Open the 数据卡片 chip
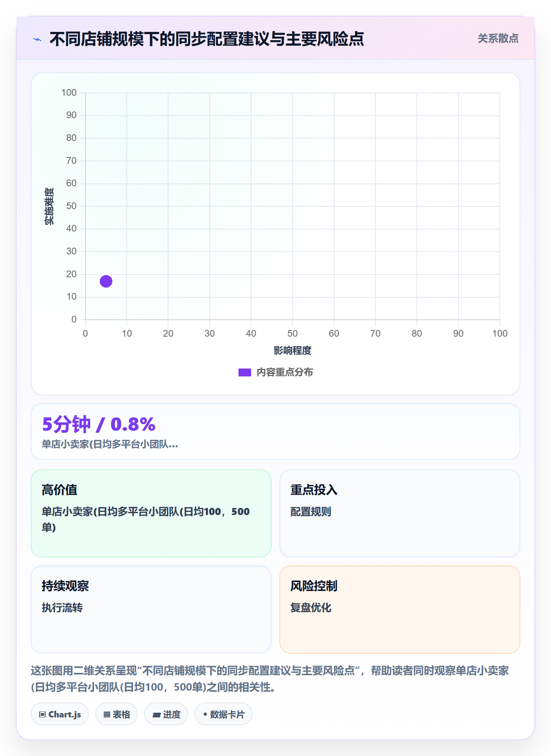Image resolution: width=551 pixels, height=756 pixels. click(224, 714)
